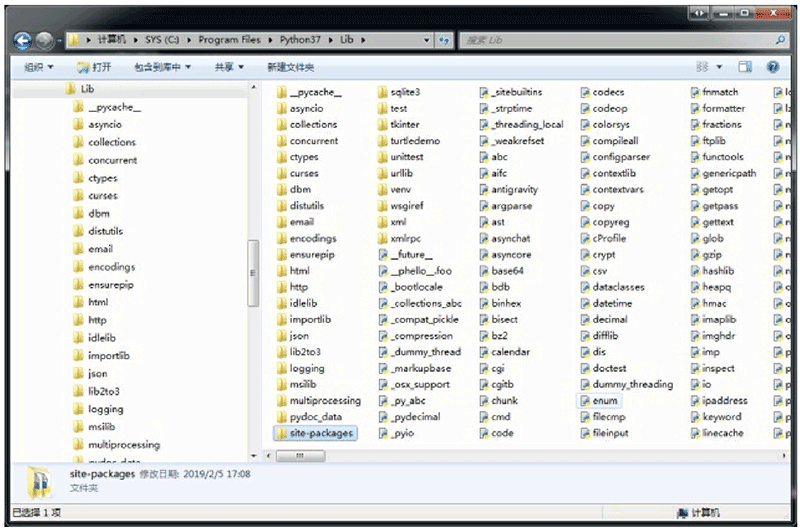Select the dummy_threading file icon

585,385
